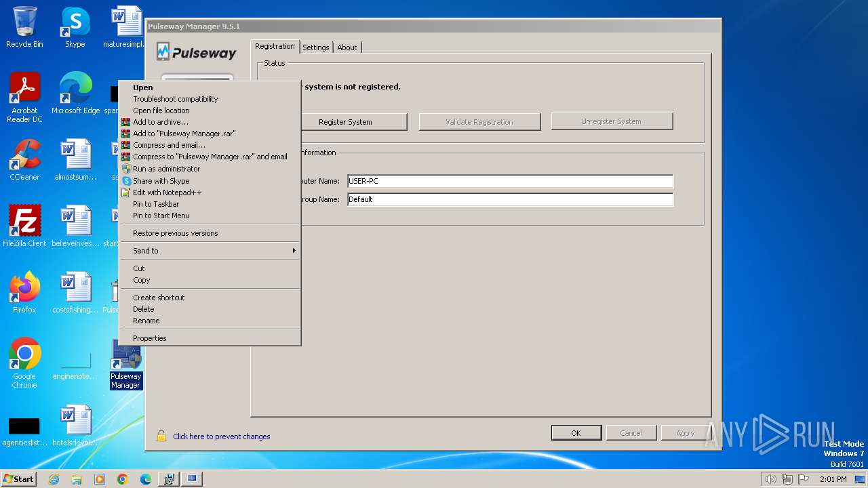Image resolution: width=868 pixels, height=488 pixels.
Task: Choose Open from the context menu
Action: [210, 87]
